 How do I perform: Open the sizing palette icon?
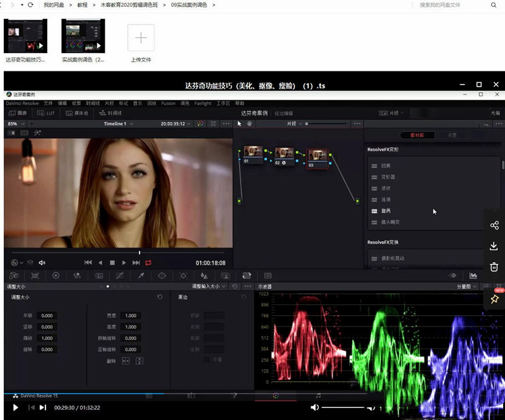click(x=247, y=275)
